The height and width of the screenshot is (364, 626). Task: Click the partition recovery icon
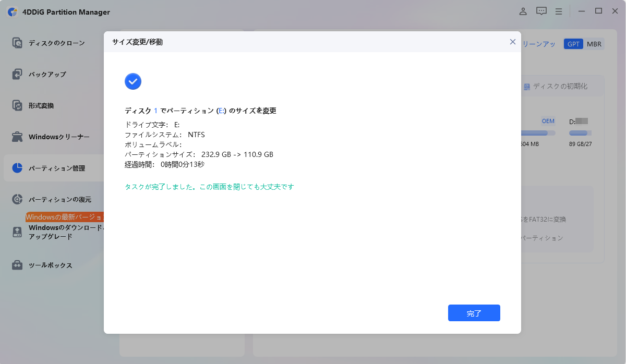click(x=17, y=199)
